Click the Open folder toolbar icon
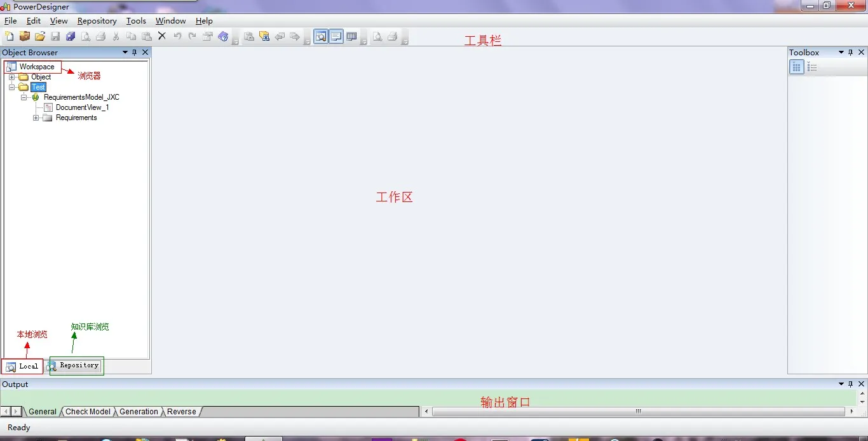The width and height of the screenshot is (868, 441). (x=40, y=36)
